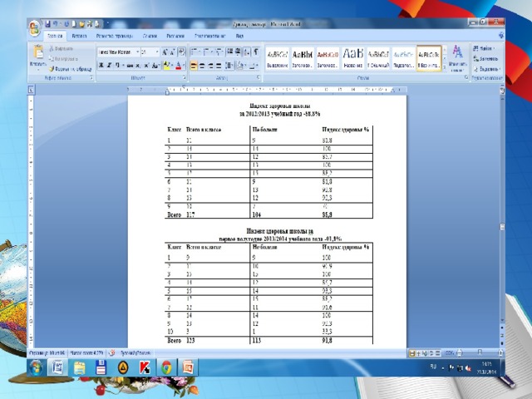532x399 pixels.
Task: Click the Increase Indent icon
Action: click(238, 52)
